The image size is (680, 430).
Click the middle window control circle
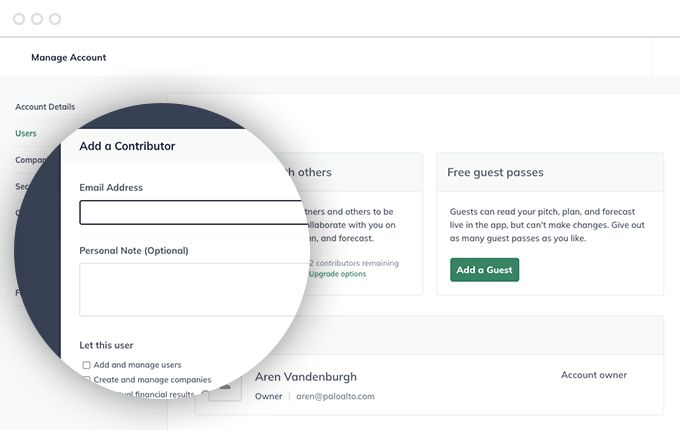click(37, 19)
